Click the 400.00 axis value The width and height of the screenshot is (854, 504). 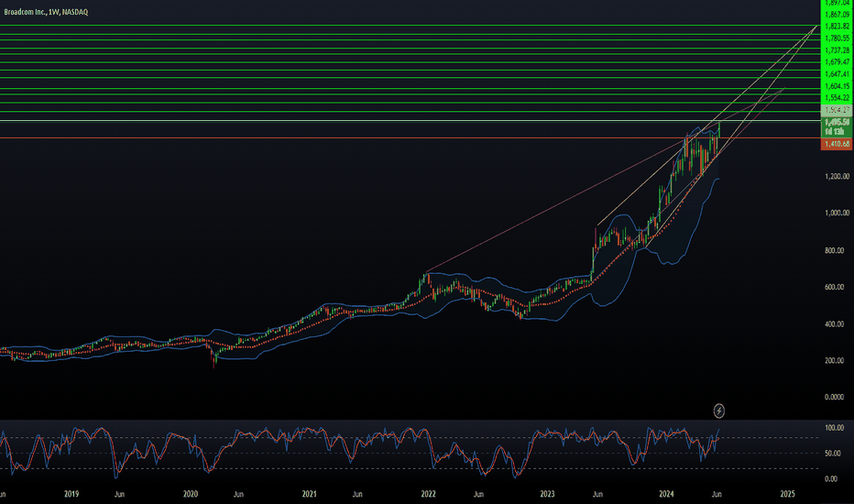pos(835,324)
